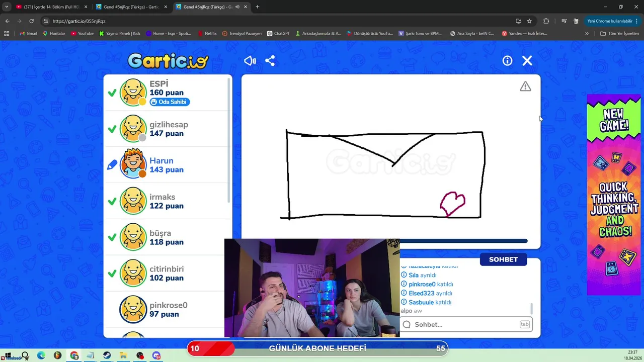Viewport: 644px width, 362px height.
Task: Open the ChatGPT bookmark
Action: (278, 33)
